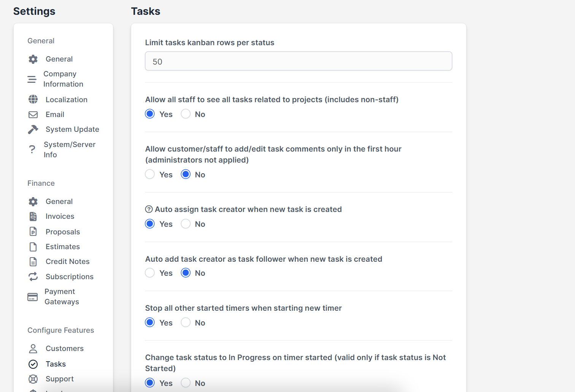This screenshot has width=575, height=392.
Task: Click the Email envelope icon
Action: click(x=33, y=115)
